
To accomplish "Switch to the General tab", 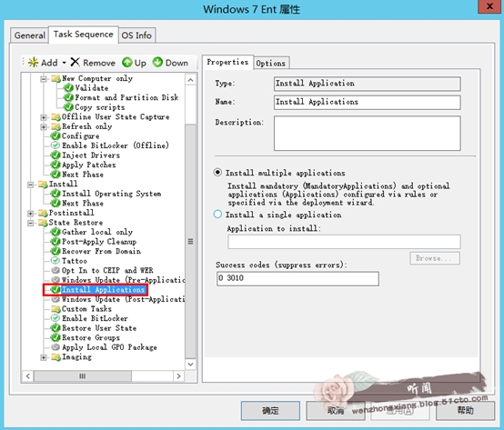I will [x=30, y=35].
